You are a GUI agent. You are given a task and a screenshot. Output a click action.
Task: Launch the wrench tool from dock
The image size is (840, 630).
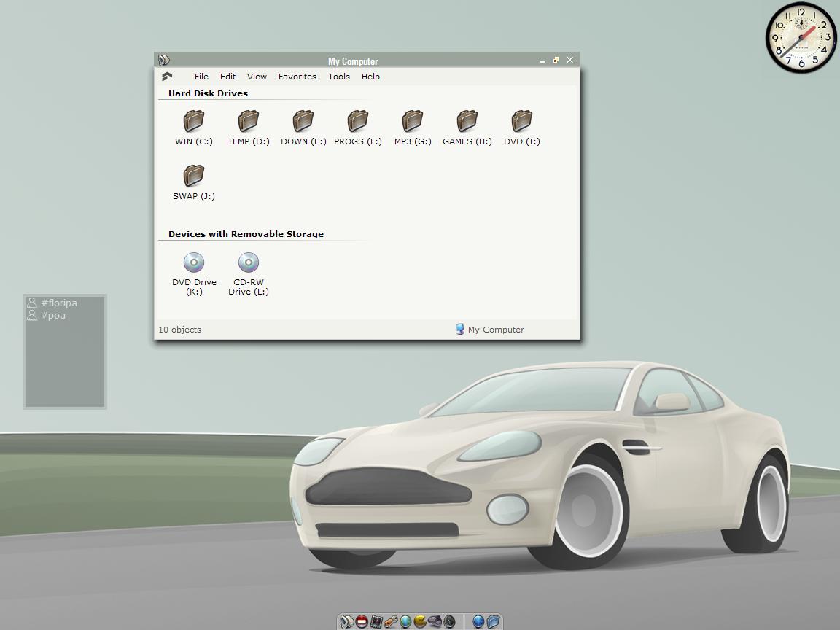(391, 622)
